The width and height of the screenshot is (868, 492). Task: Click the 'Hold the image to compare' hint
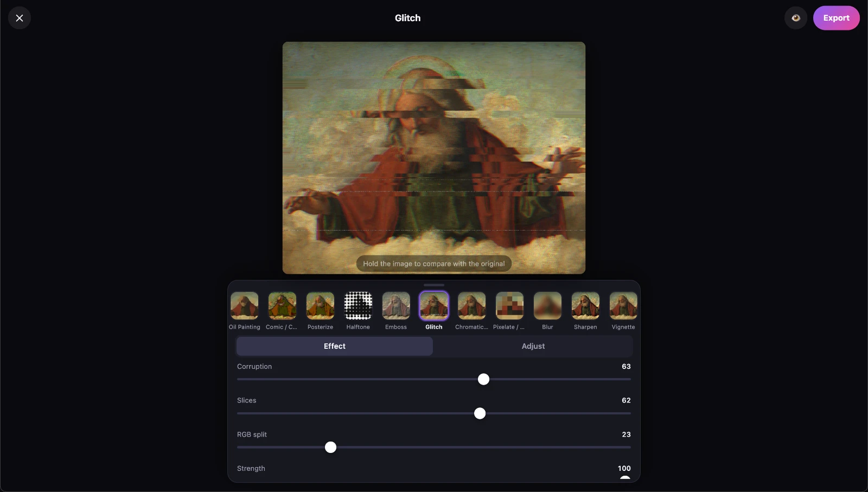click(x=434, y=264)
